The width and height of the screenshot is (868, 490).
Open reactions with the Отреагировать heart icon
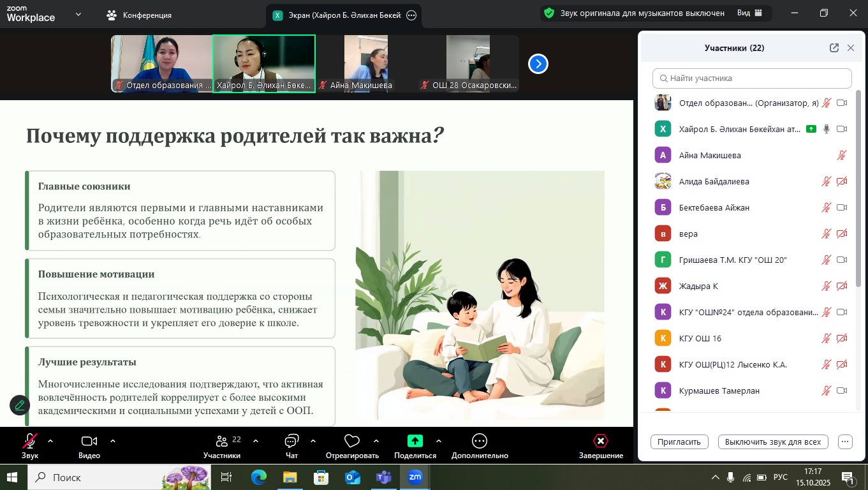click(x=351, y=441)
